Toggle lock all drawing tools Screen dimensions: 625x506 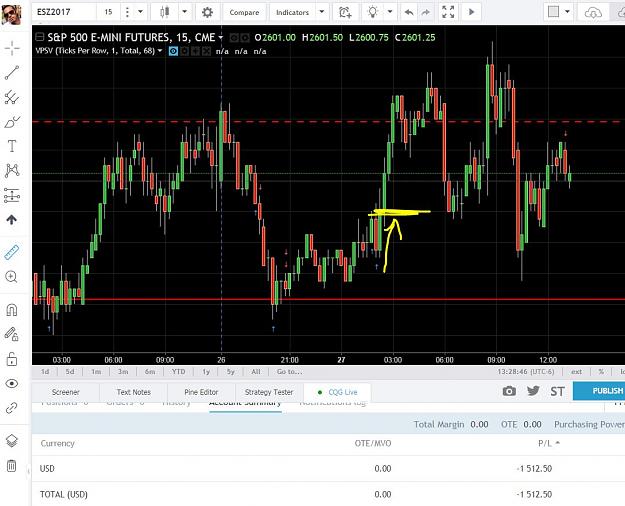click(x=12, y=359)
